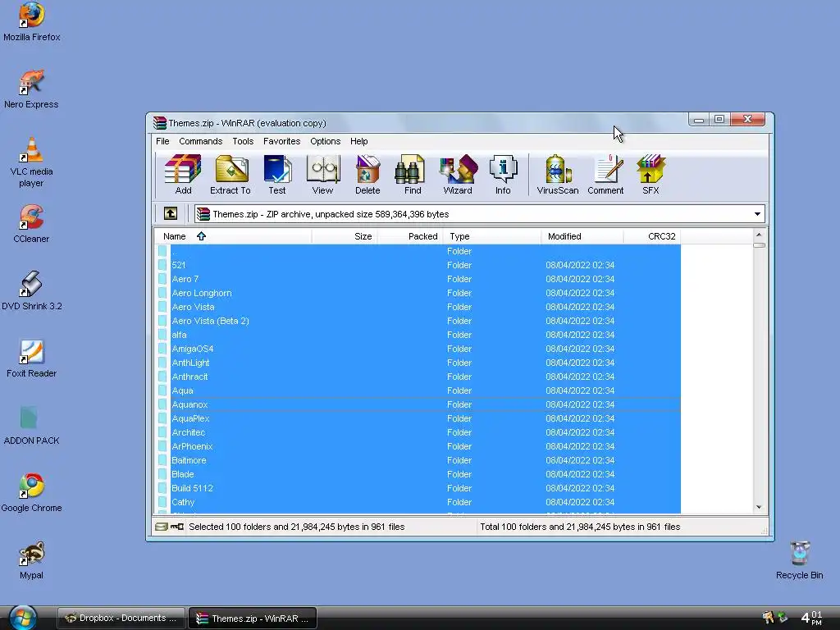
Task: Sort the list by CRC32 column
Action: pos(652,236)
